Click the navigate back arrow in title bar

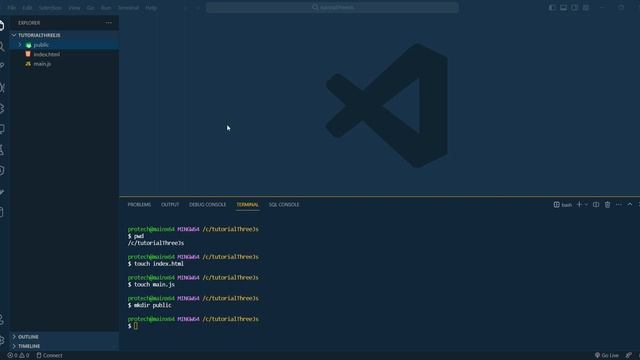pyautogui.click(x=186, y=8)
